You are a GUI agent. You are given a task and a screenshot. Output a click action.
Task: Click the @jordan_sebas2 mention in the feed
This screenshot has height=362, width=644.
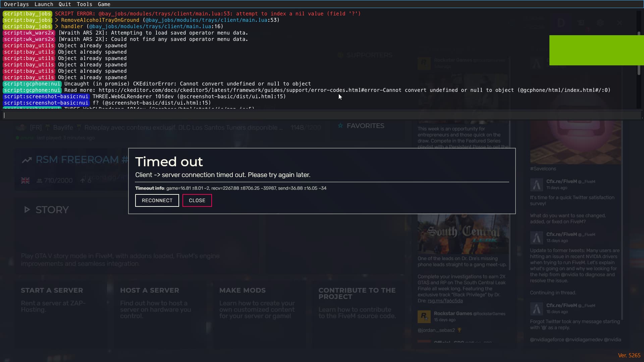pos(436,330)
